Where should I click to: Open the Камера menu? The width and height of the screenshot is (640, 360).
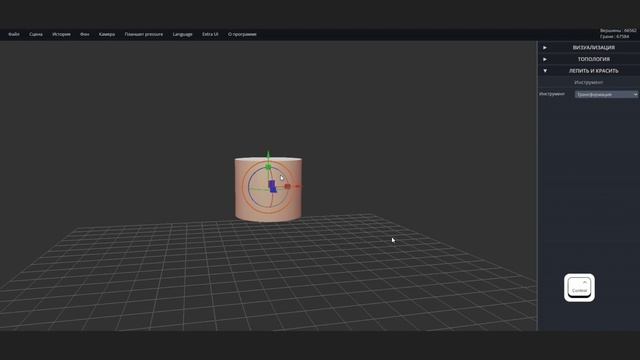click(x=107, y=34)
